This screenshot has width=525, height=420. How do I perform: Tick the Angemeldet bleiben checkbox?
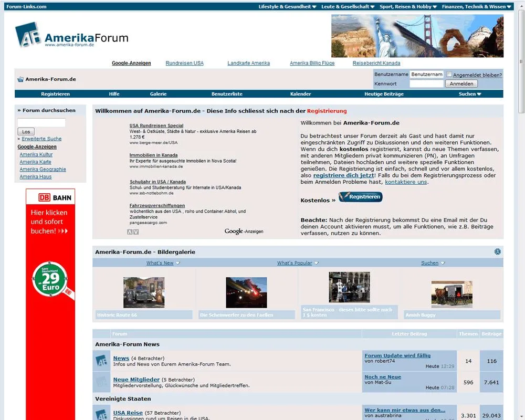(x=449, y=75)
